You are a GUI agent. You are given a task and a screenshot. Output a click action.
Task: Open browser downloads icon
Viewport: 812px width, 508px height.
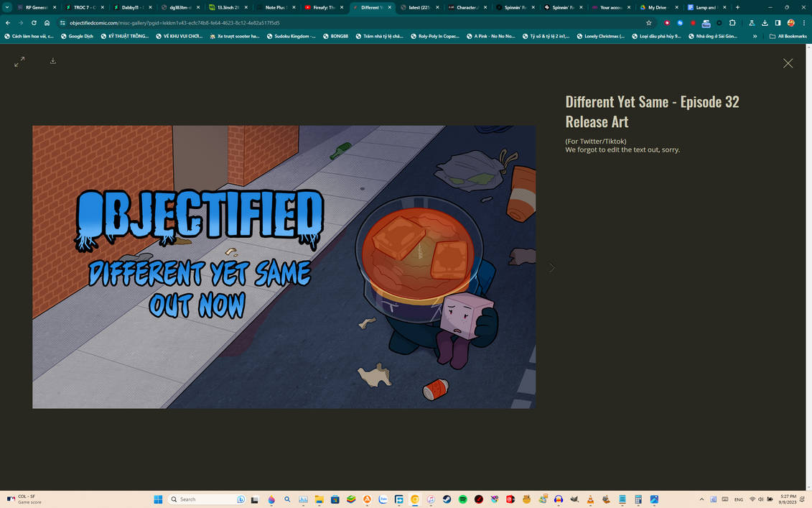coord(765,23)
